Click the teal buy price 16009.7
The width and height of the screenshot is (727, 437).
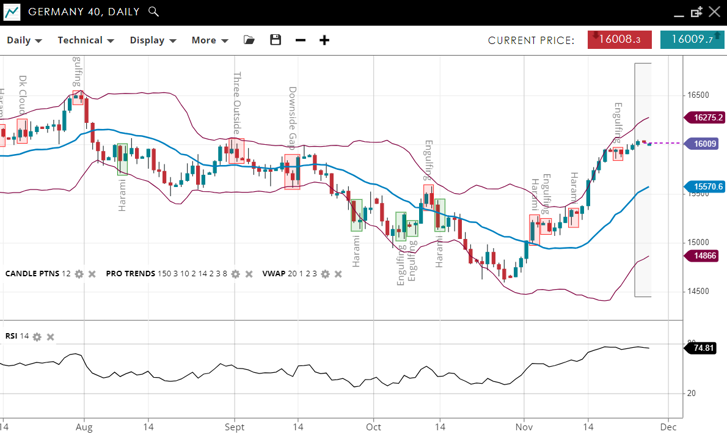(x=691, y=40)
